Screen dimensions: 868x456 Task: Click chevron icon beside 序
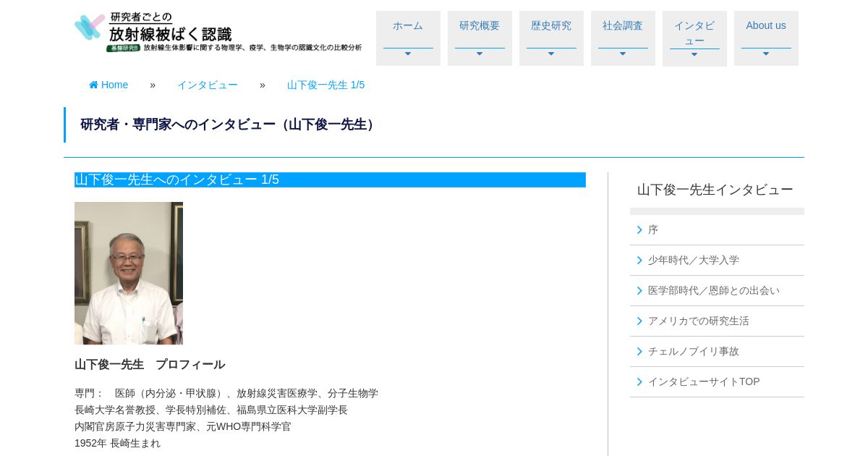click(x=639, y=229)
